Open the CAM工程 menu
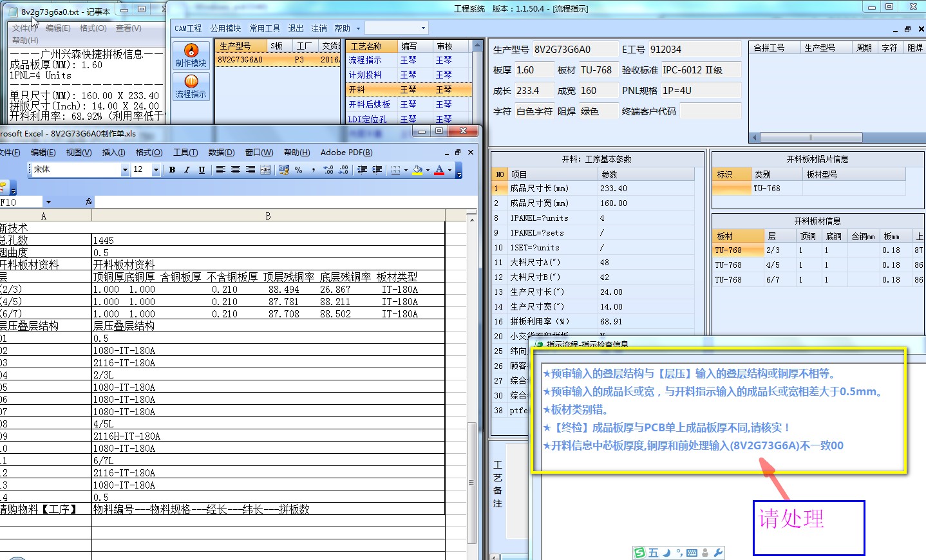The width and height of the screenshot is (926, 560). click(188, 28)
